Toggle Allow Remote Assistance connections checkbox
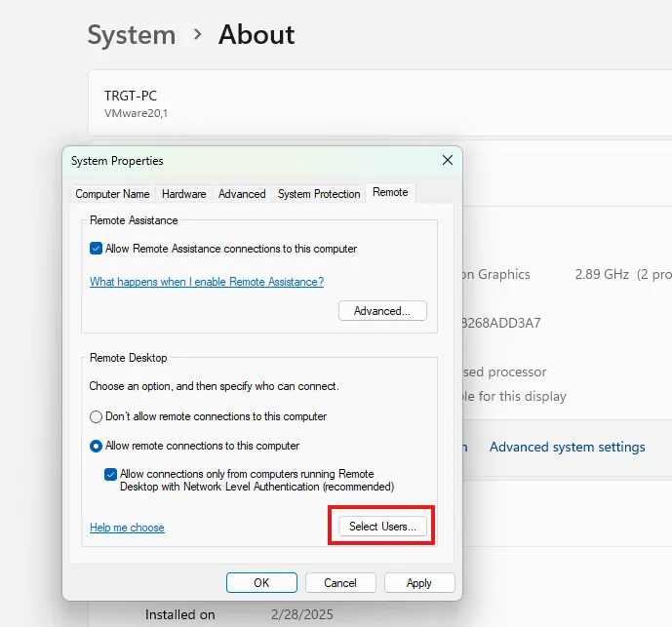 96,249
